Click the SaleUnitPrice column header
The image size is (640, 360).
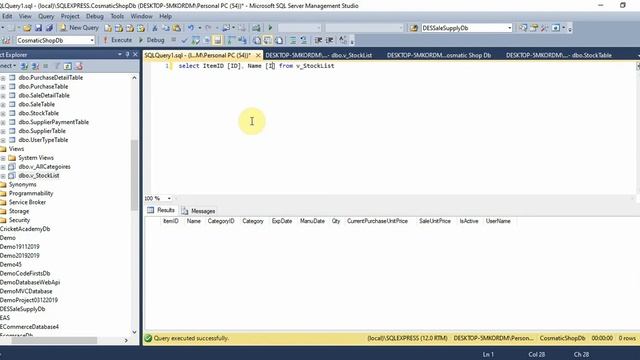(x=435, y=221)
